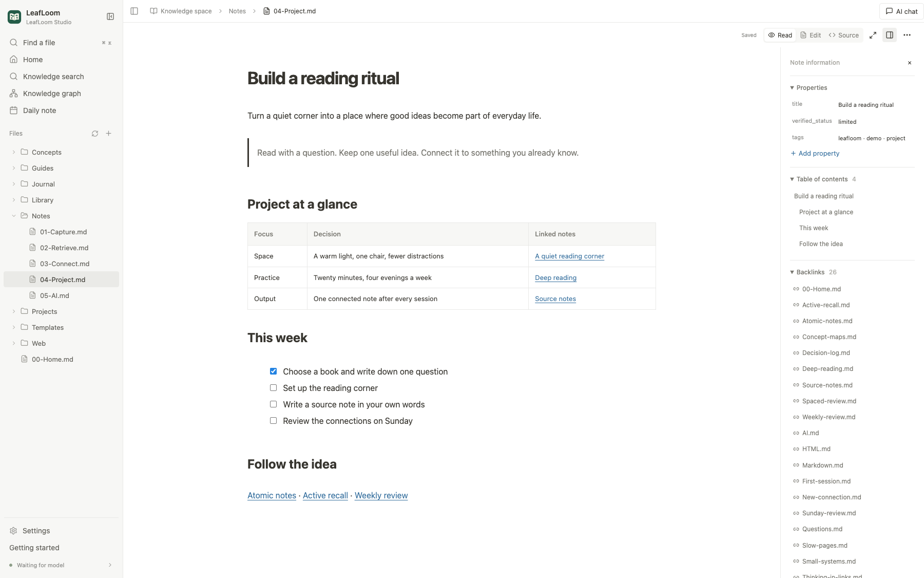Open Getting started
This screenshot has height=578, width=924.
pyautogui.click(x=34, y=548)
